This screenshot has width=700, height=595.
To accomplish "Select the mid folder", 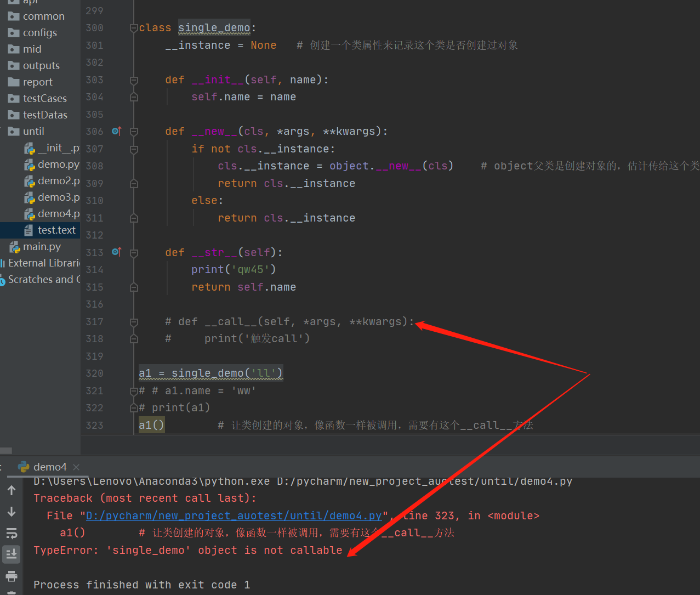I will (32, 49).
